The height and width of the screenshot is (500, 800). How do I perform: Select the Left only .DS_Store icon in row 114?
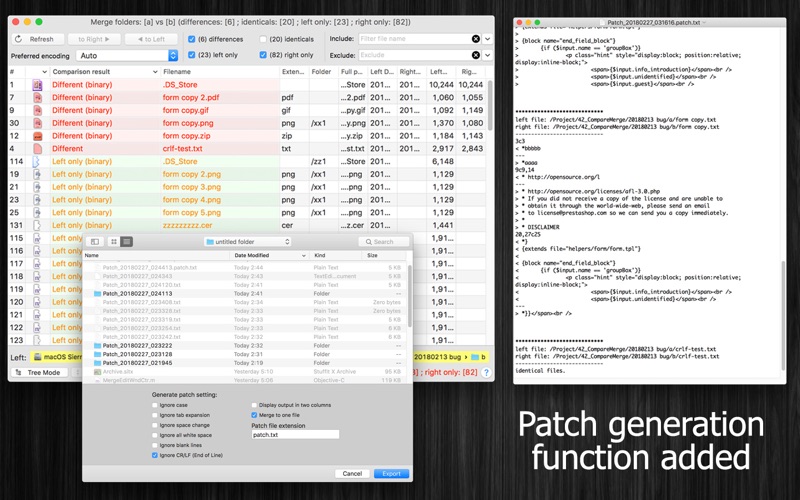click(x=36, y=161)
